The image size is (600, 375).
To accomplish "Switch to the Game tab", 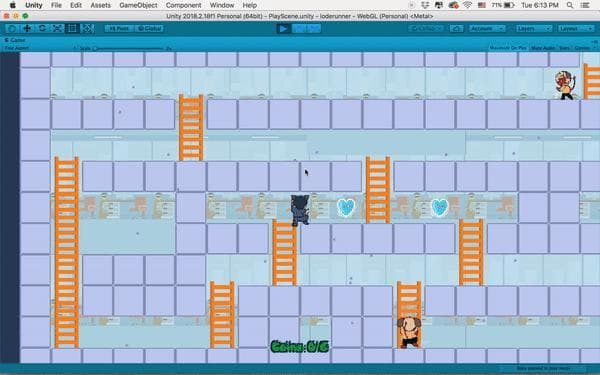I will 15,40.
